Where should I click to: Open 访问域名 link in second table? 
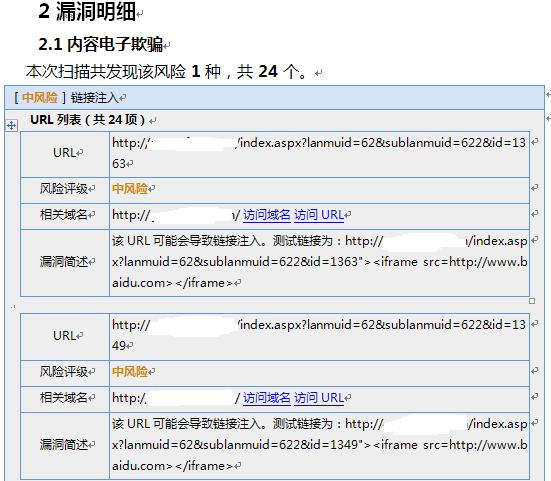pos(267,398)
